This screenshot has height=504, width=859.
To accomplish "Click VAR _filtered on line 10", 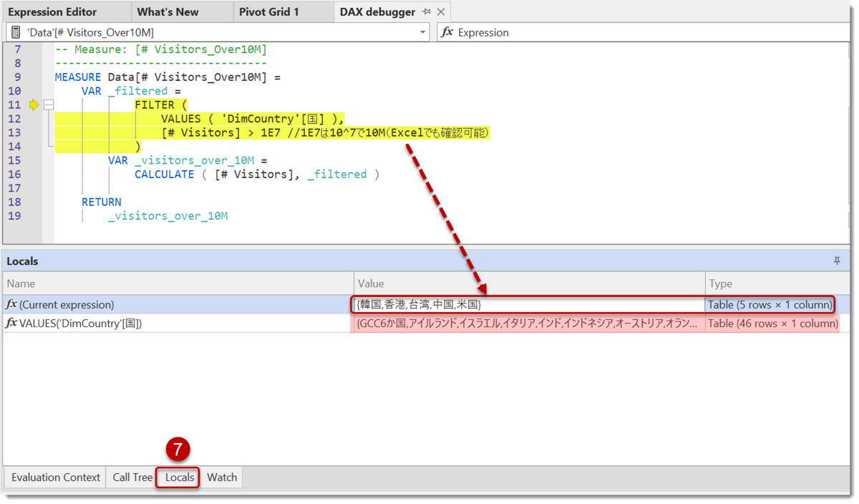I will click(x=125, y=91).
